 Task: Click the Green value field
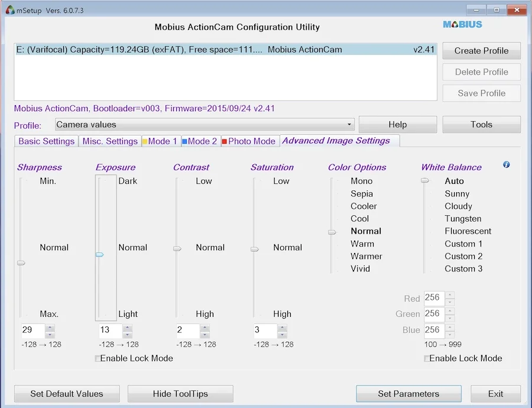click(x=434, y=314)
